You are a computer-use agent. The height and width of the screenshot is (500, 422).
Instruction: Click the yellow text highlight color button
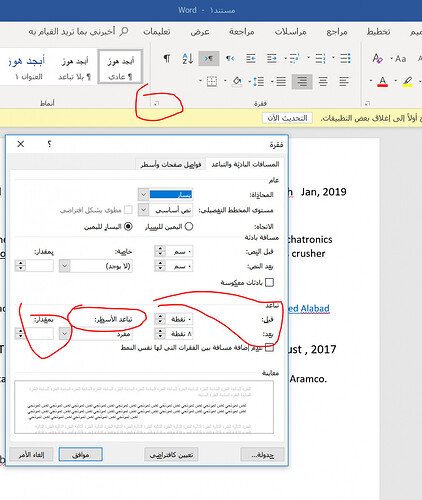[x=407, y=81]
